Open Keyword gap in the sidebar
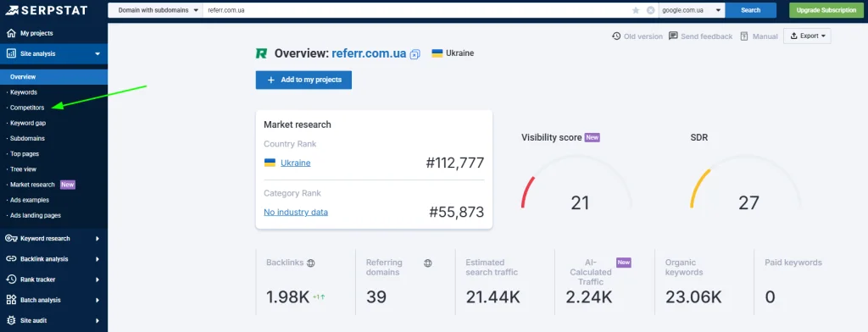Screen dimensions: 868x332 point(28,123)
